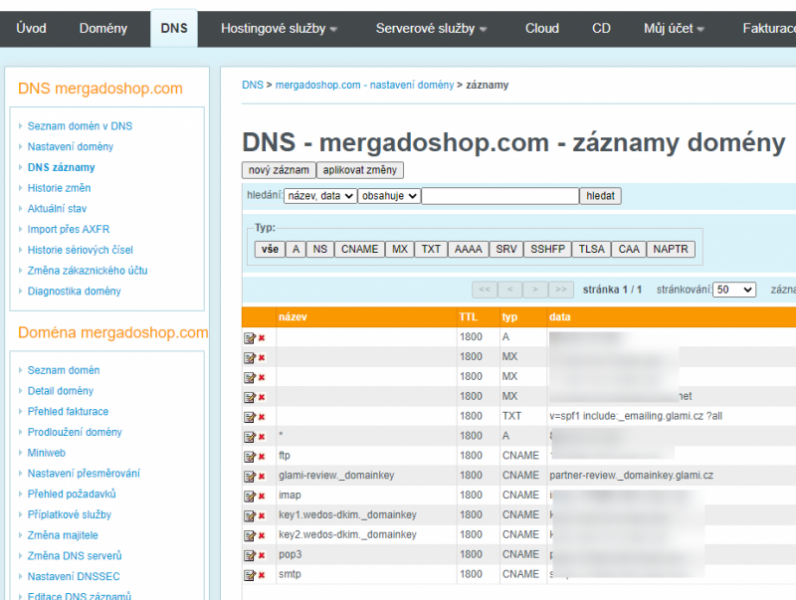Open the Domény menu item
Viewport: 796px width, 600px height.
click(x=103, y=28)
